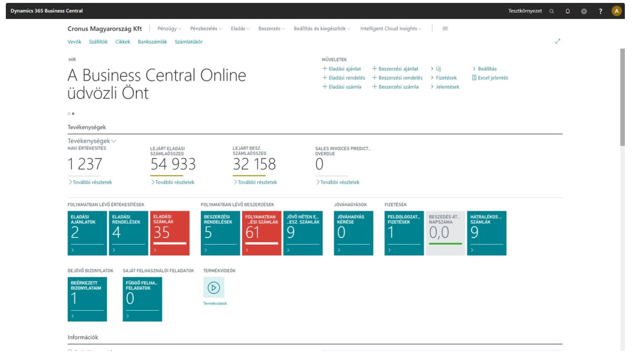Open the settings gear icon
The height and width of the screenshot is (364, 637).
(x=584, y=11)
